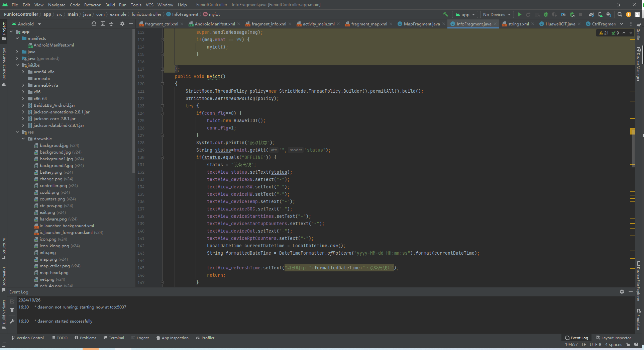This screenshot has width=644, height=350.
Task: Click the Search Everywhere magnifier icon
Action: click(x=620, y=14)
